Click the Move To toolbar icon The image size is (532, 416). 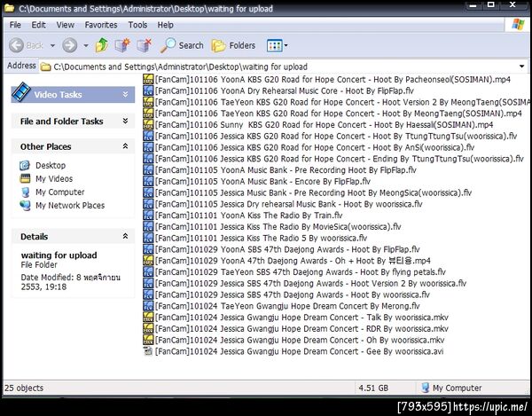pos(122,45)
